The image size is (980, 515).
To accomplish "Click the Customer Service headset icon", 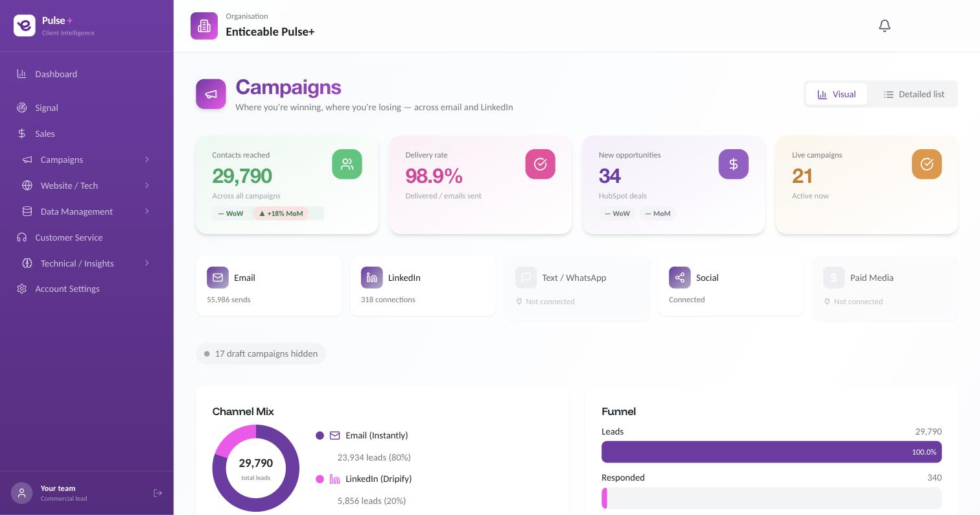I will pyautogui.click(x=21, y=237).
